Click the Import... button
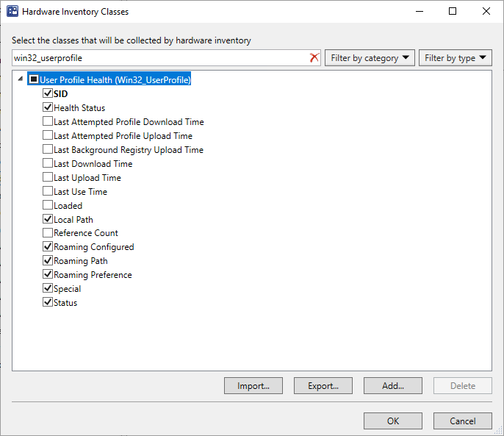The image size is (504, 436). click(x=253, y=385)
